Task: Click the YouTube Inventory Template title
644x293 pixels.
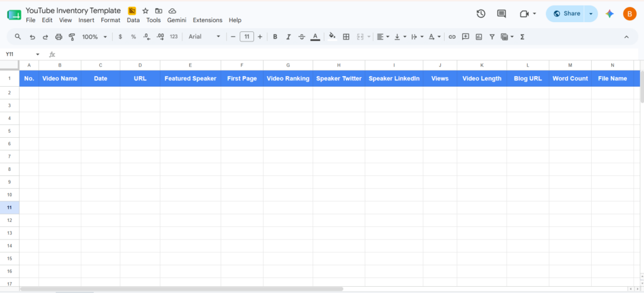Action: click(73, 11)
